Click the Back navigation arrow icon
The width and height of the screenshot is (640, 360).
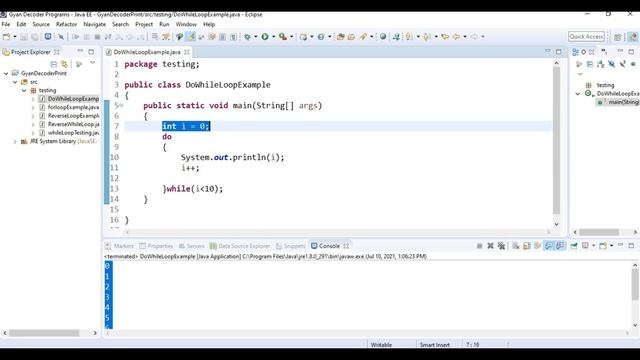[x=456, y=37]
